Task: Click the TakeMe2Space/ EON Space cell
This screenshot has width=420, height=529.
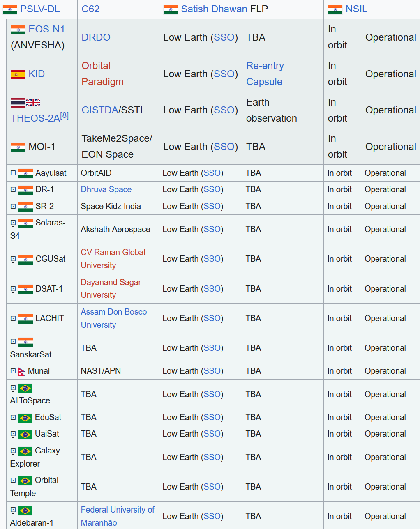Action: (x=118, y=147)
